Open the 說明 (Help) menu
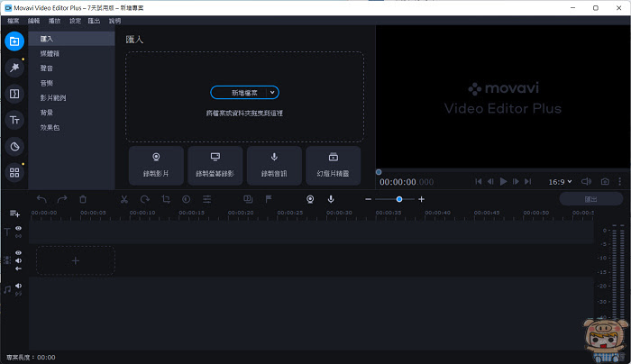Screen dimensions: 631x364 coord(114,21)
